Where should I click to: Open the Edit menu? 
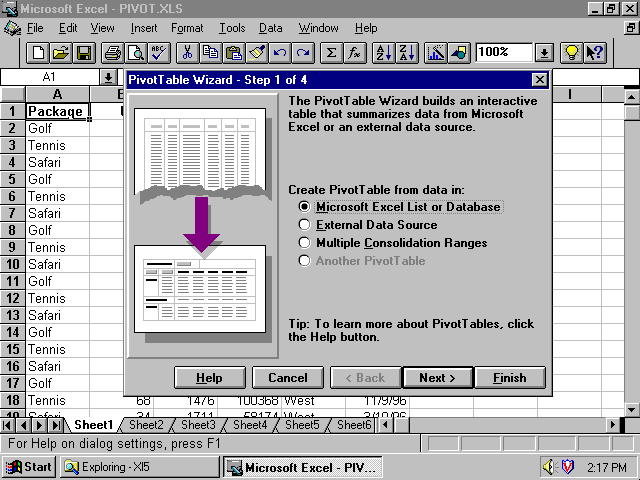(68, 28)
